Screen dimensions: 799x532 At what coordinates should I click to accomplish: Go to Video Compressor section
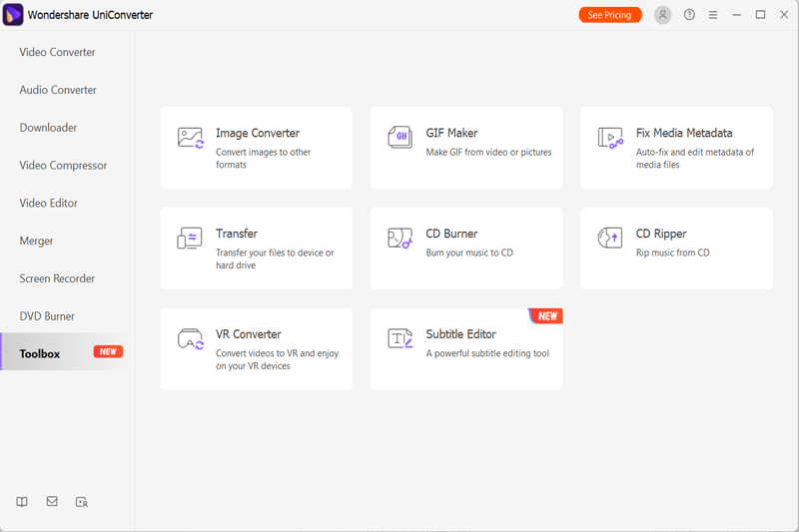[67, 165]
